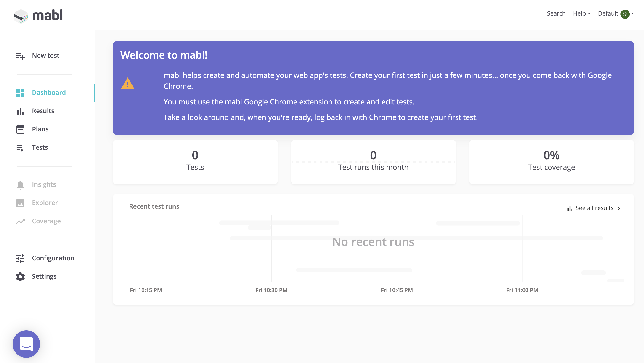Click the Fri 10:15 PM axis label

click(x=146, y=290)
